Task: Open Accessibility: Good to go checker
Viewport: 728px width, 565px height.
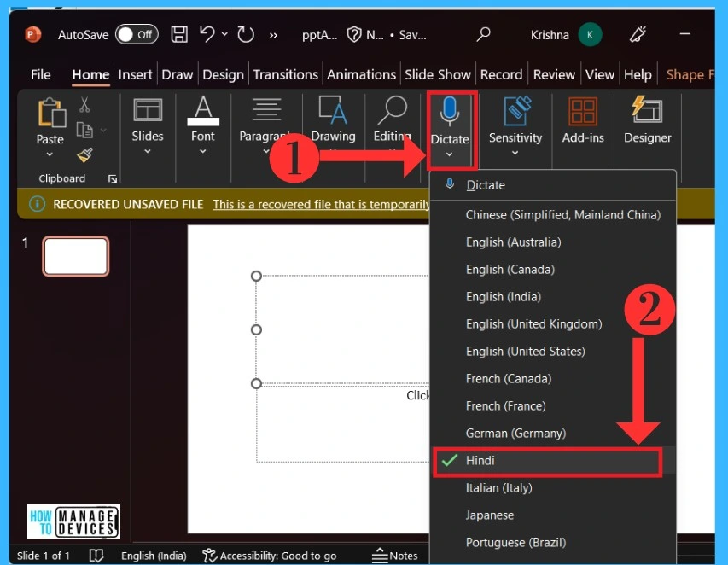Action: (x=270, y=556)
